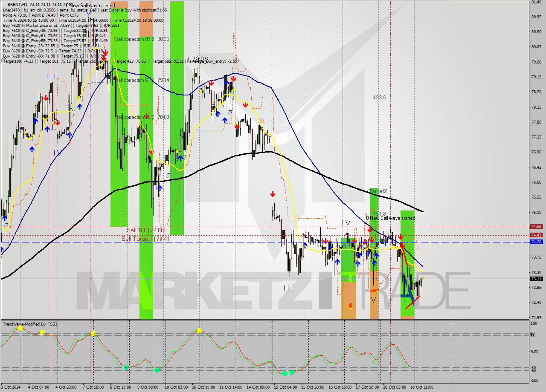
Task: Select the 'Buy %20 @ Entry -88: 71.98' row
Action: coord(54,56)
